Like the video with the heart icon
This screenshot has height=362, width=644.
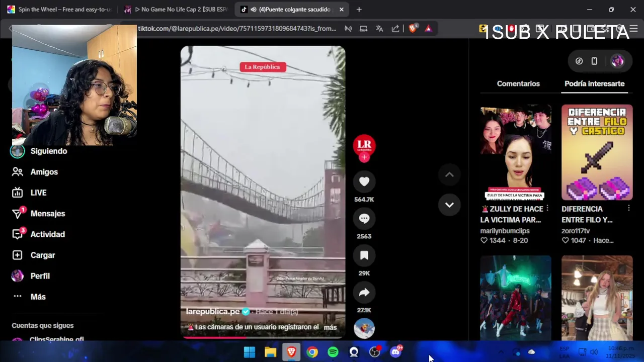point(364,182)
